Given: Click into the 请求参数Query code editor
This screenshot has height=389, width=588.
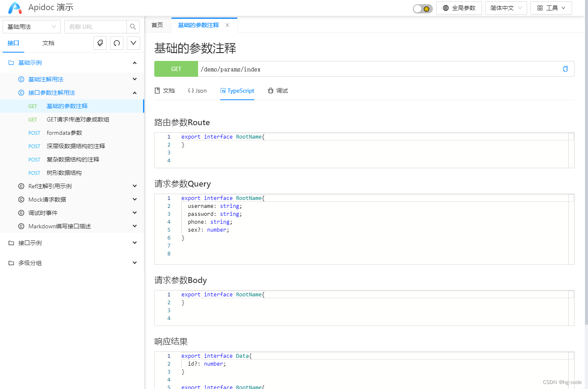Looking at the screenshot, I should (364, 229).
